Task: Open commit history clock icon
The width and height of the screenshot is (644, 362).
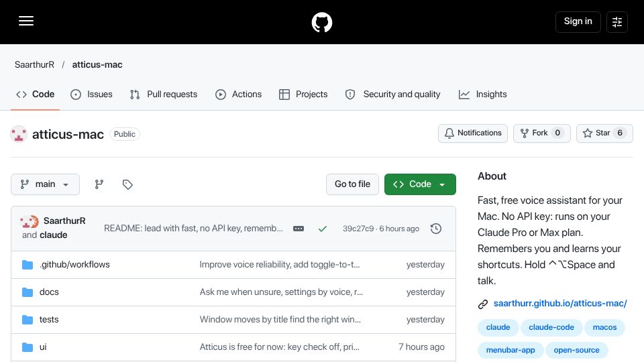Action: [x=436, y=229]
